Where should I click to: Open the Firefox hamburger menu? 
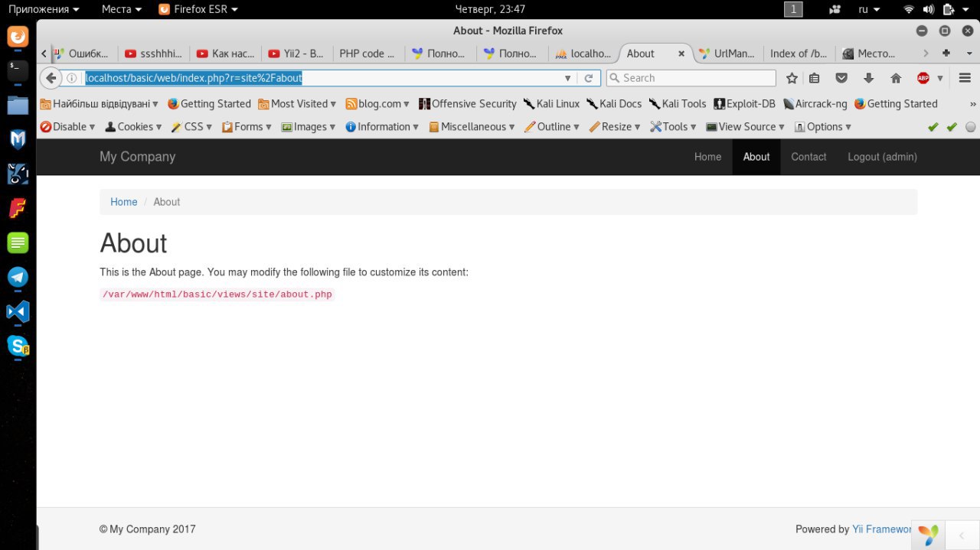[965, 78]
